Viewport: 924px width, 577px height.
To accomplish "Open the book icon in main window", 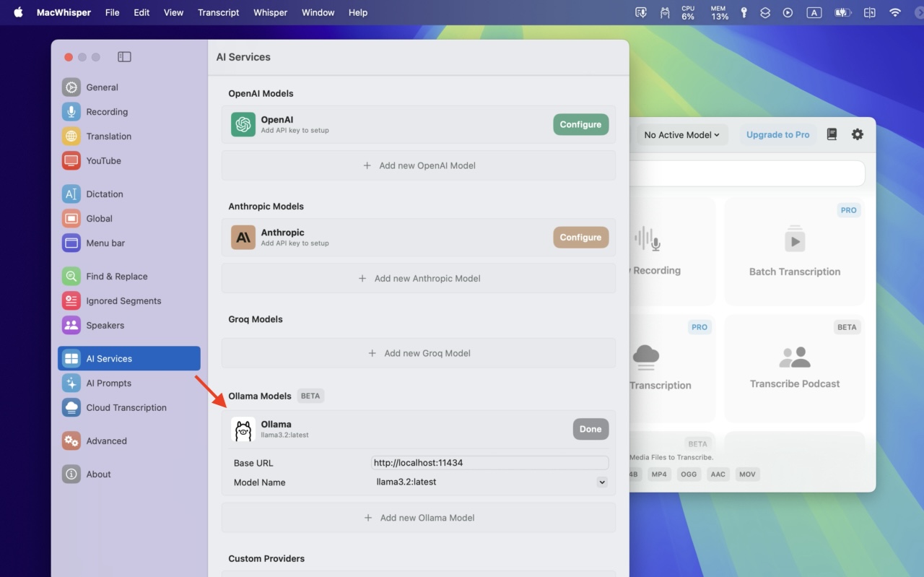I will pyautogui.click(x=832, y=134).
